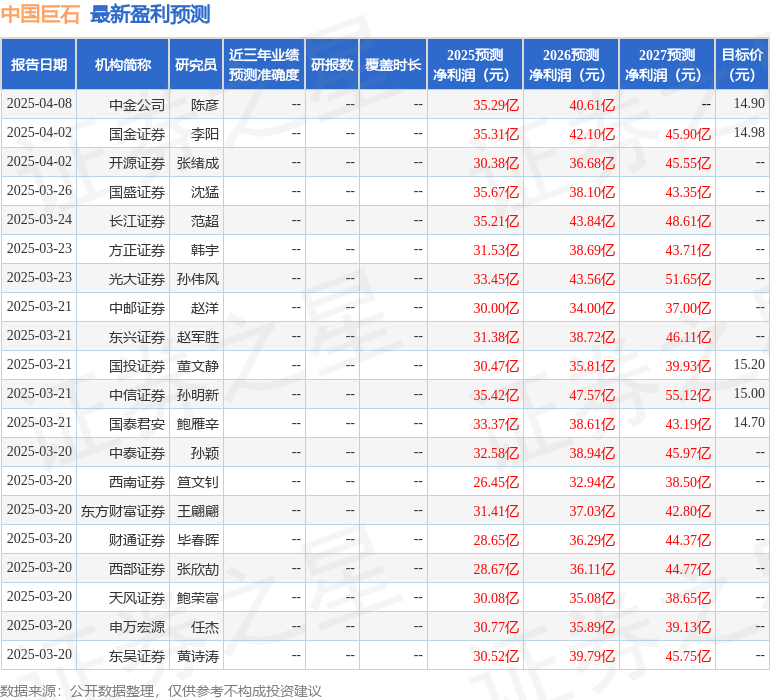The height and width of the screenshot is (700, 770).
Task: Click institution 方正证券
Action: coord(137,250)
